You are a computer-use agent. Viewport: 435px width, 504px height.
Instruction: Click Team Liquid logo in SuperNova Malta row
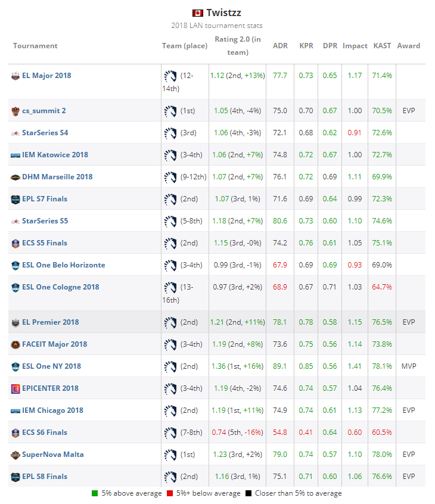coord(170,455)
